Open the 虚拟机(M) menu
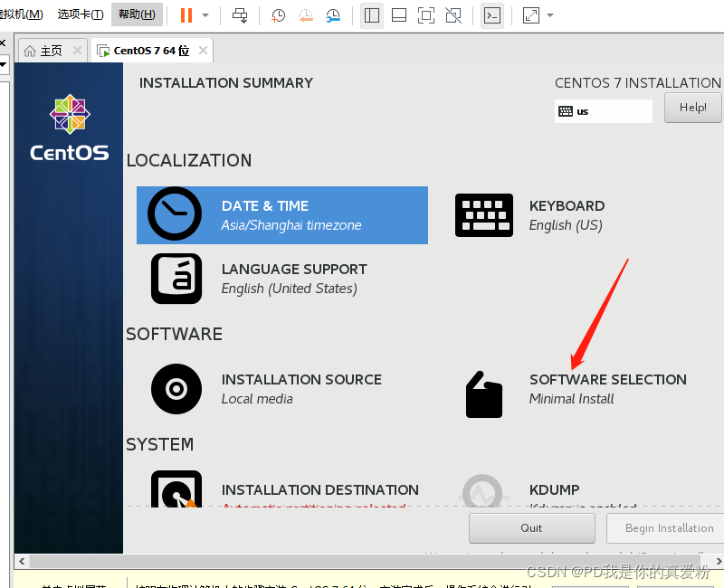724x588 pixels. click(x=21, y=14)
